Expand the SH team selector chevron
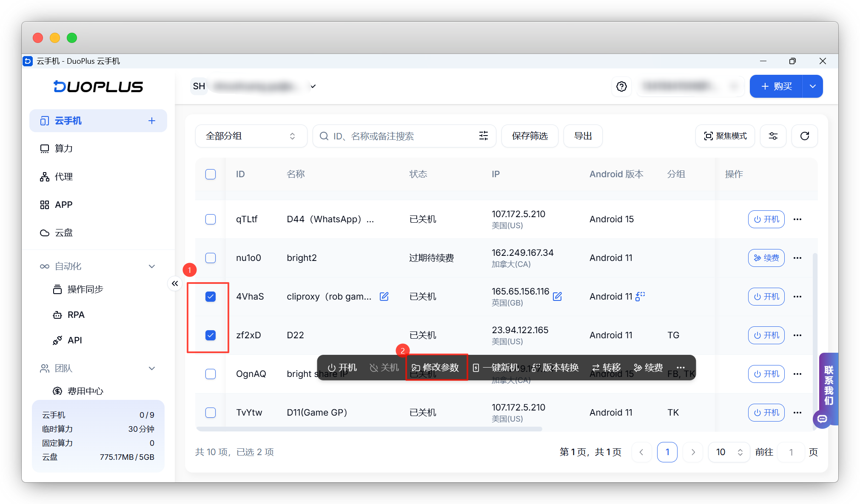The width and height of the screenshot is (860, 504). tap(313, 86)
